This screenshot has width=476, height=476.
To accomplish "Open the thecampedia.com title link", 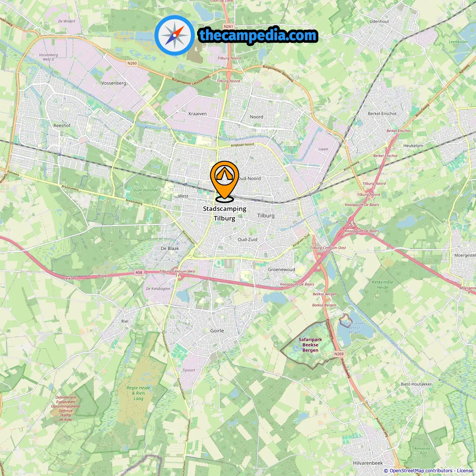I will [x=258, y=35].
